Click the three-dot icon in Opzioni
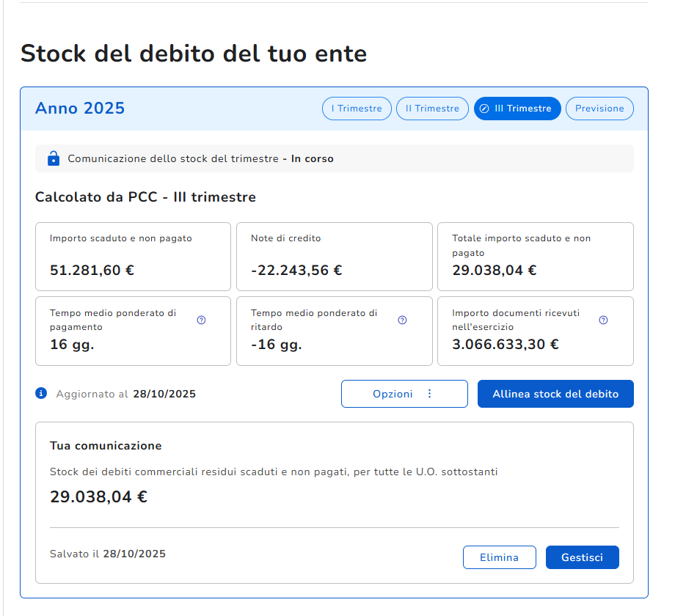Image resolution: width=675 pixels, height=616 pixels. 430,394
